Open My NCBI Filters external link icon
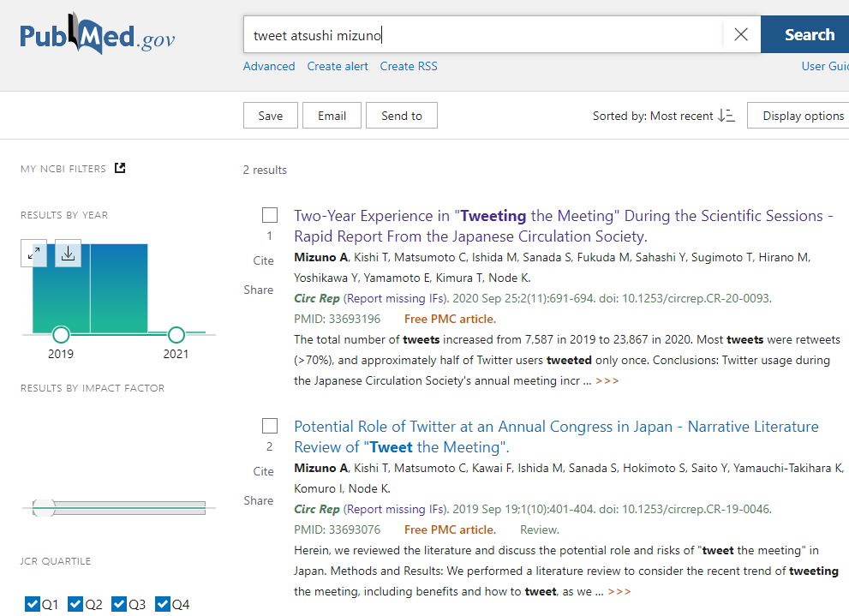 click(120, 168)
